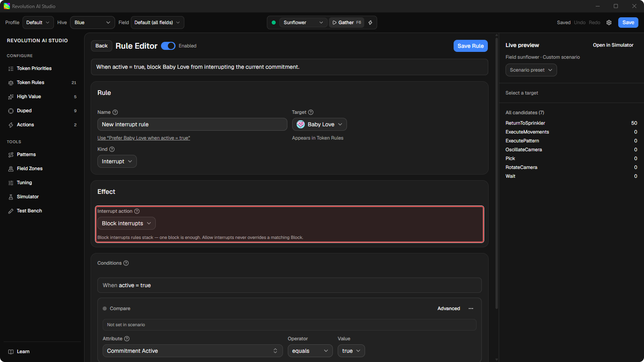Click the Prefer Baby Love suggestion link
644x362 pixels.
(144, 138)
